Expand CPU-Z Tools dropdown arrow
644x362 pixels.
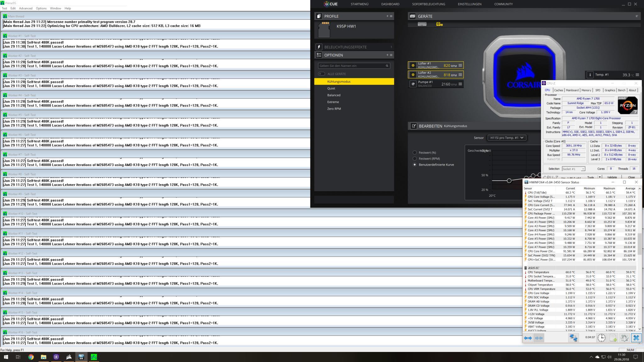[599, 177]
